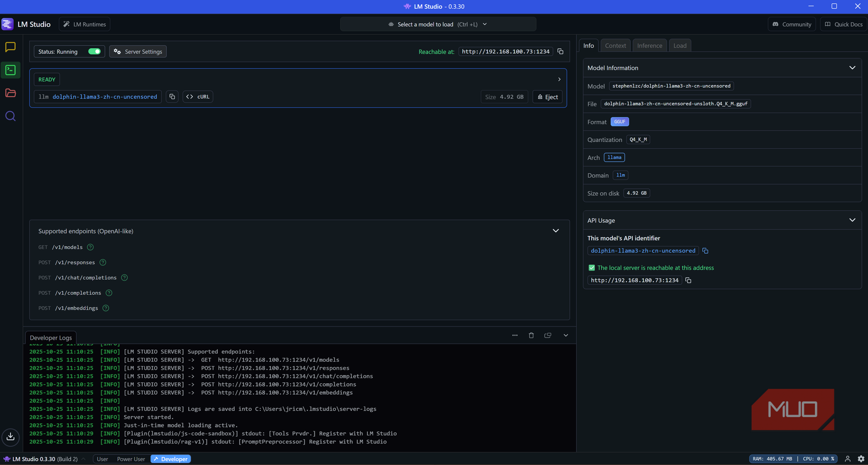The width and height of the screenshot is (868, 465).
Task: Open Developer Logs more options menu
Action: coord(515,335)
